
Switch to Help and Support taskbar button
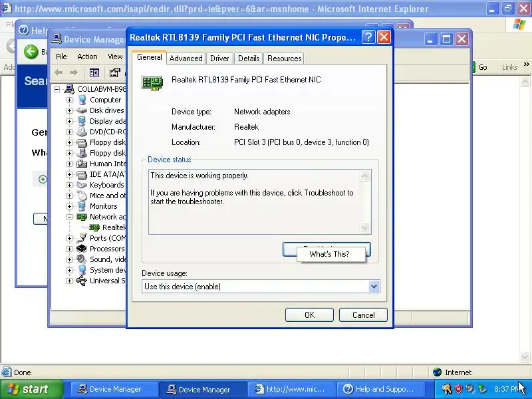pos(380,389)
